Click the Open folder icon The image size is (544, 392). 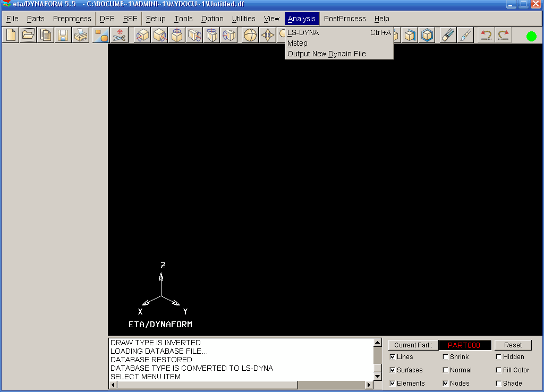pyautogui.click(x=28, y=36)
